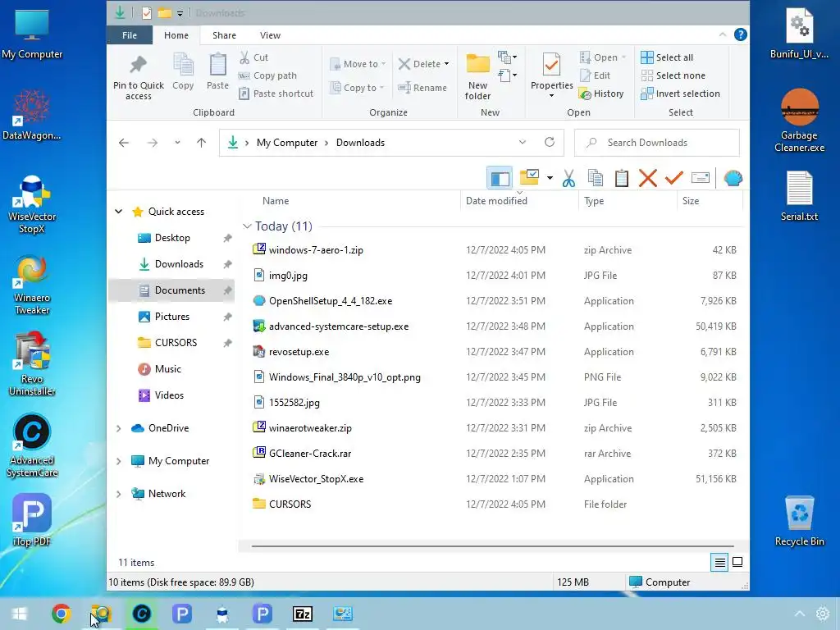
Task: Click Rename in Organize group
Action: (422, 87)
